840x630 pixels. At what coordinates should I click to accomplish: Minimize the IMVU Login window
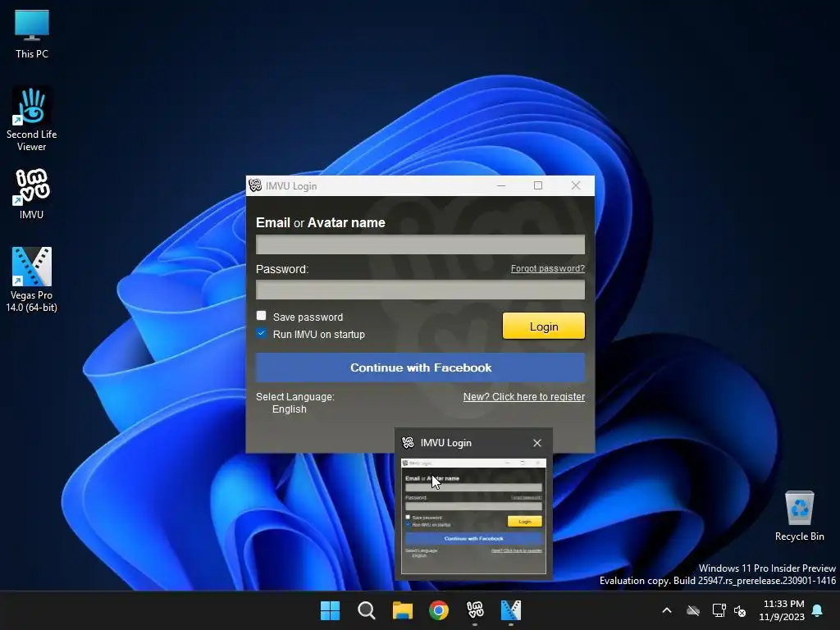501,185
